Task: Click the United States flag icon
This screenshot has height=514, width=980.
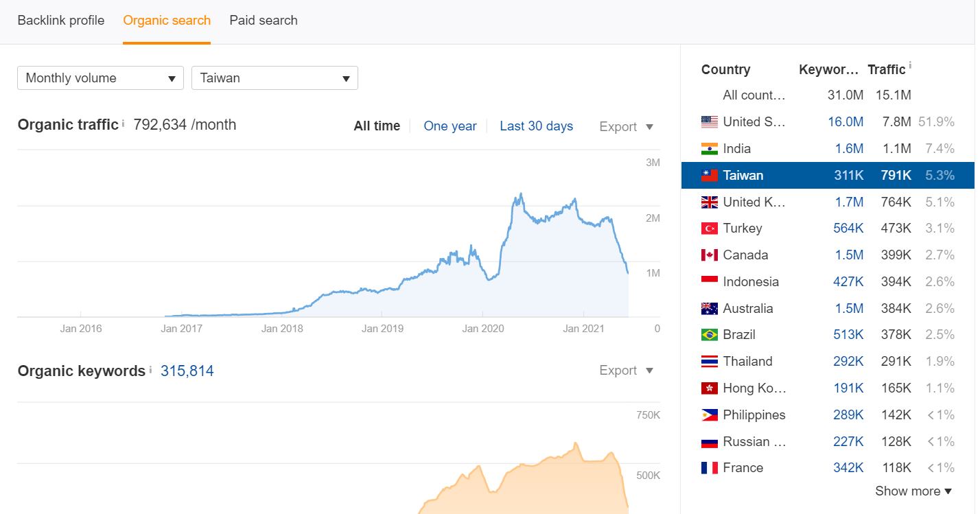Action: click(x=709, y=122)
